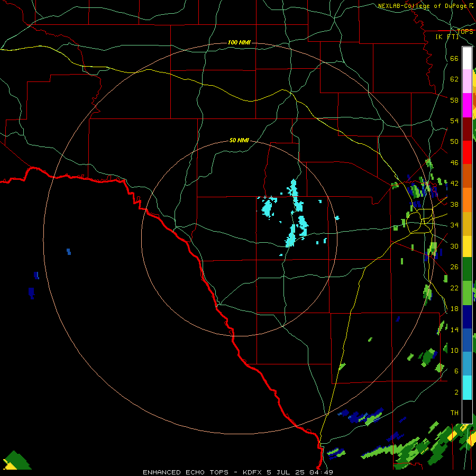This screenshot has width=476, height=476.
Task: Click the 58 legend value
Action: 454,100
